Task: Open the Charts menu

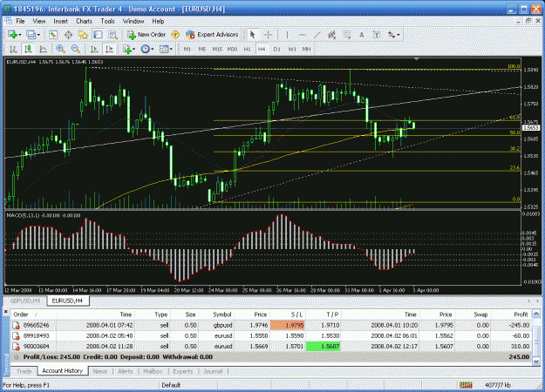Action: (x=84, y=21)
